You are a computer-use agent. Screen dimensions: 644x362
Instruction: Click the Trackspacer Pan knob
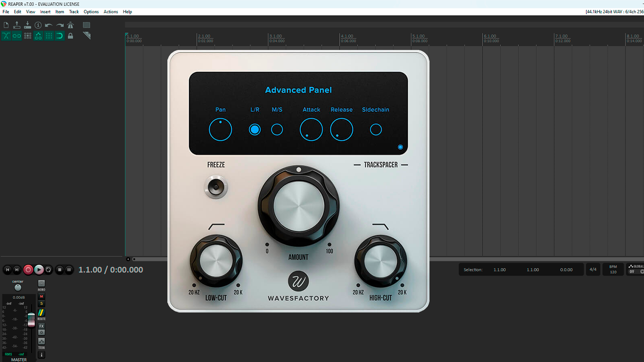[x=221, y=130]
